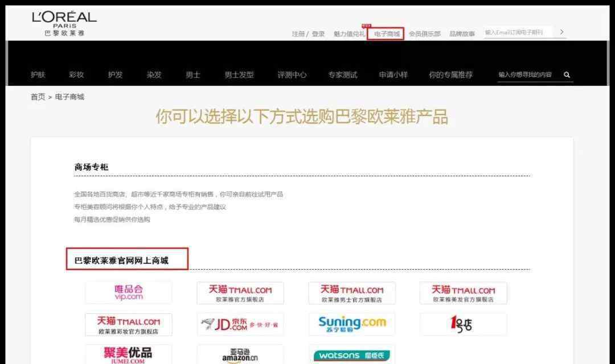Open Tmall 欧莱雅美发官方旗舰店 logo
This screenshot has height=364, width=615.
click(463, 293)
